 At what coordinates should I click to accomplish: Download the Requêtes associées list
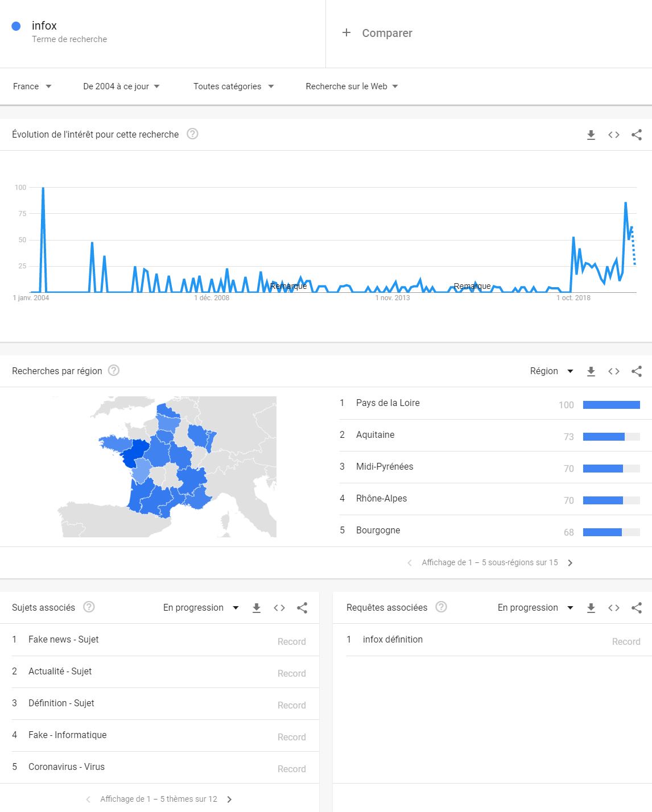pos(591,608)
